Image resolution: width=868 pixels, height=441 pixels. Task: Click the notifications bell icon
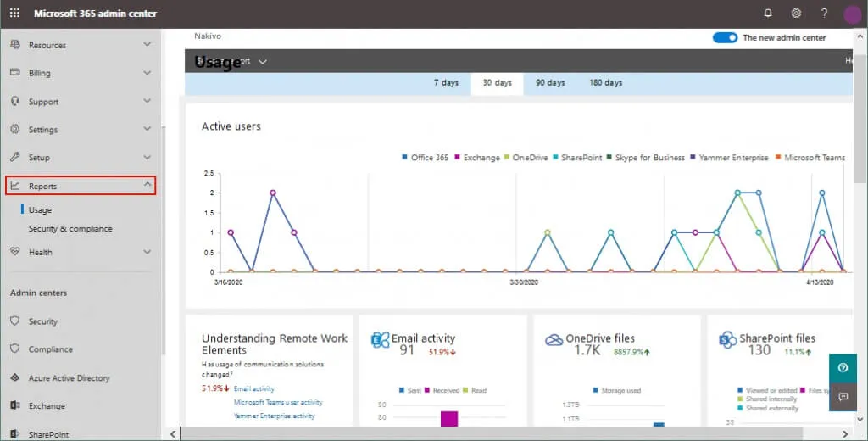pyautogui.click(x=768, y=14)
